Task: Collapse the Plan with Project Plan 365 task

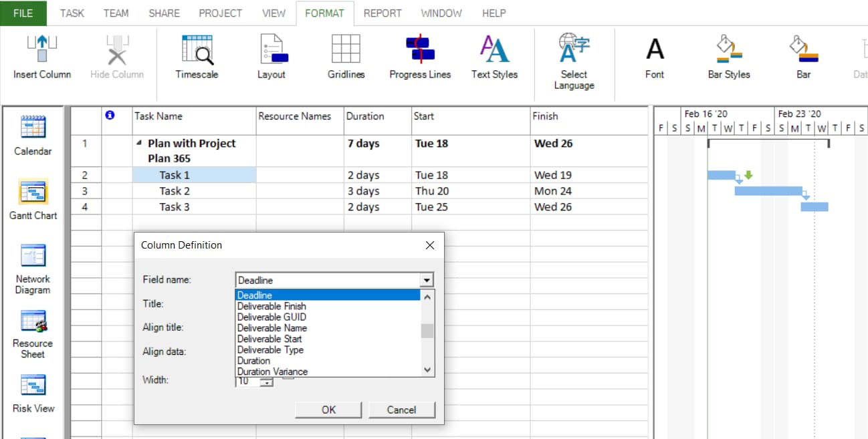Action: click(139, 143)
